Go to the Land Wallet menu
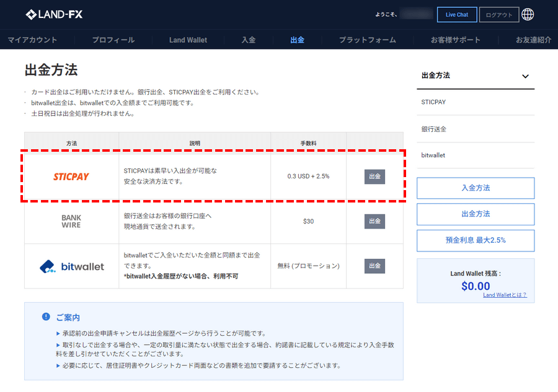The height and width of the screenshot is (392, 558). tap(188, 40)
